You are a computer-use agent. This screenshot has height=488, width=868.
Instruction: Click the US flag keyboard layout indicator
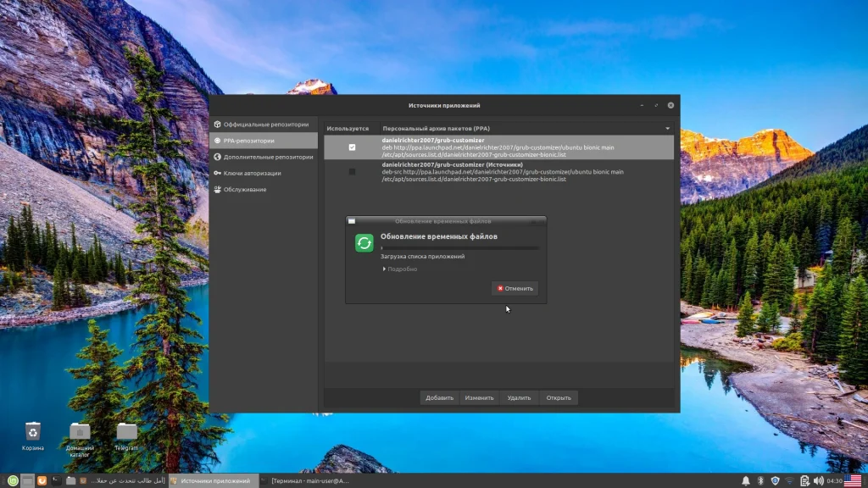coord(853,481)
